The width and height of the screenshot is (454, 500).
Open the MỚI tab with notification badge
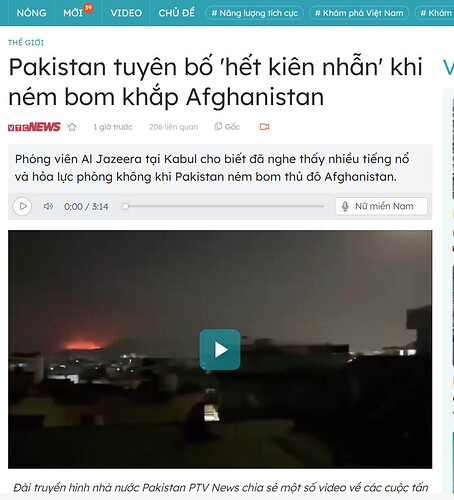click(x=73, y=13)
